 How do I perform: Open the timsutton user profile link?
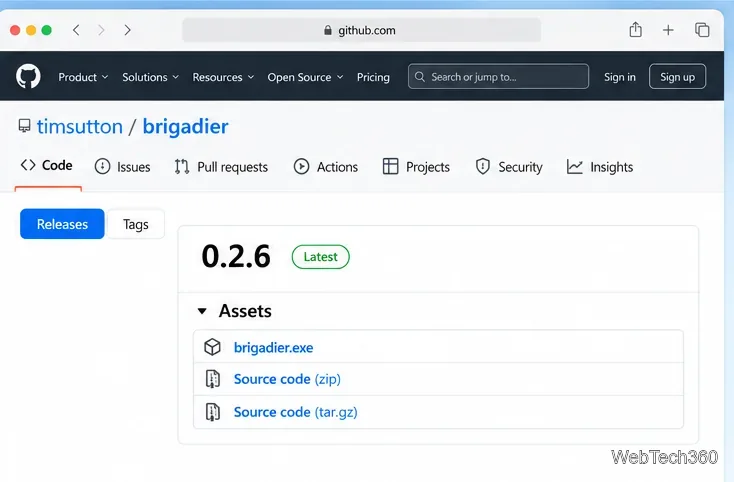(80, 126)
